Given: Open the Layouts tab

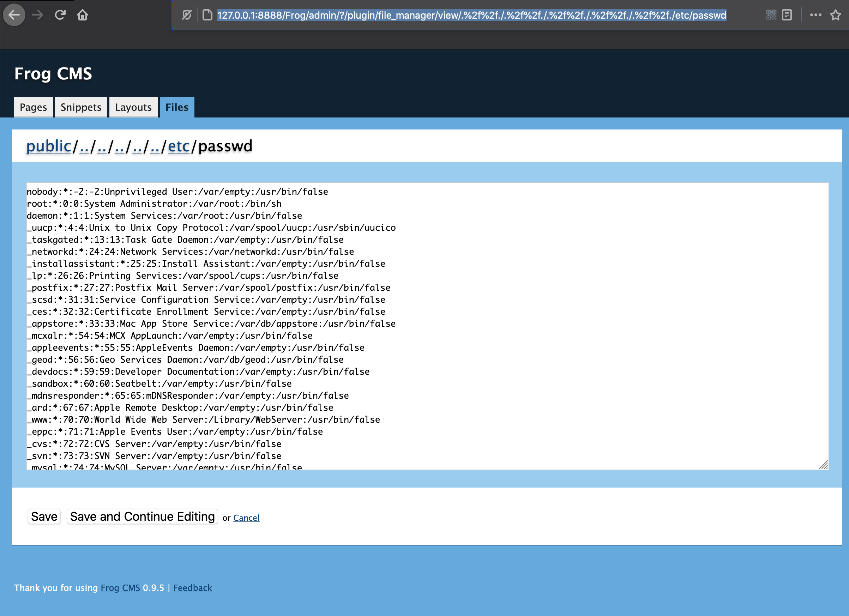Looking at the screenshot, I should pyautogui.click(x=133, y=107).
